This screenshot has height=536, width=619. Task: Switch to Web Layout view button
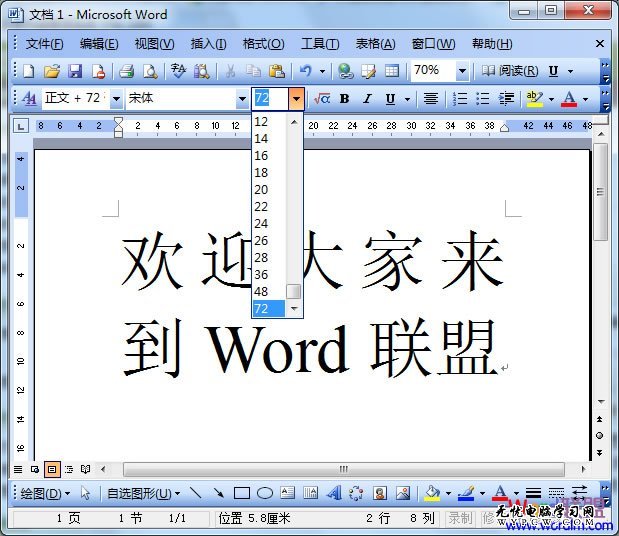(35, 469)
